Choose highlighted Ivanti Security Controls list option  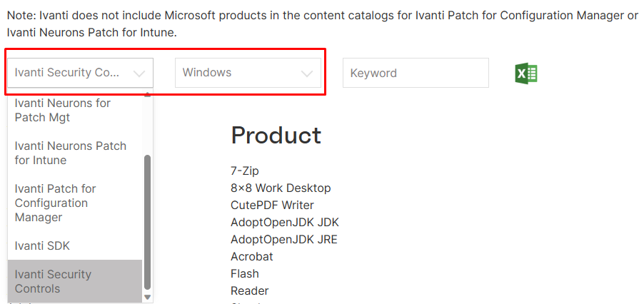54,281
